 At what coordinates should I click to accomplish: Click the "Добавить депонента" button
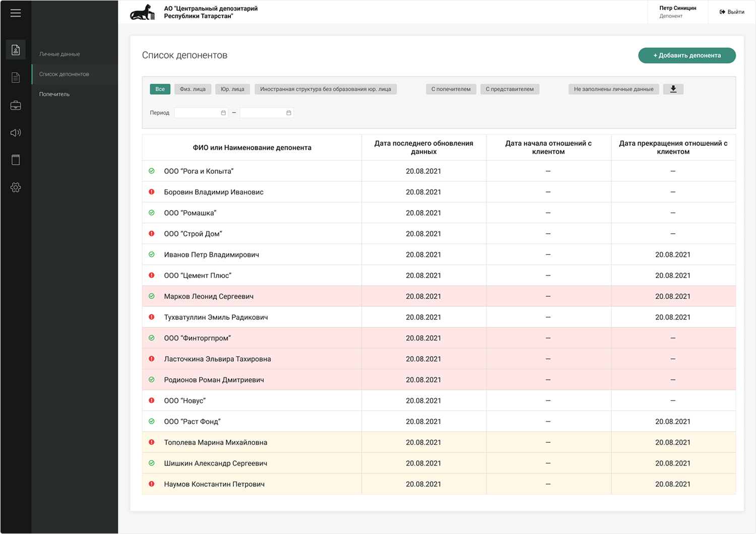(686, 55)
